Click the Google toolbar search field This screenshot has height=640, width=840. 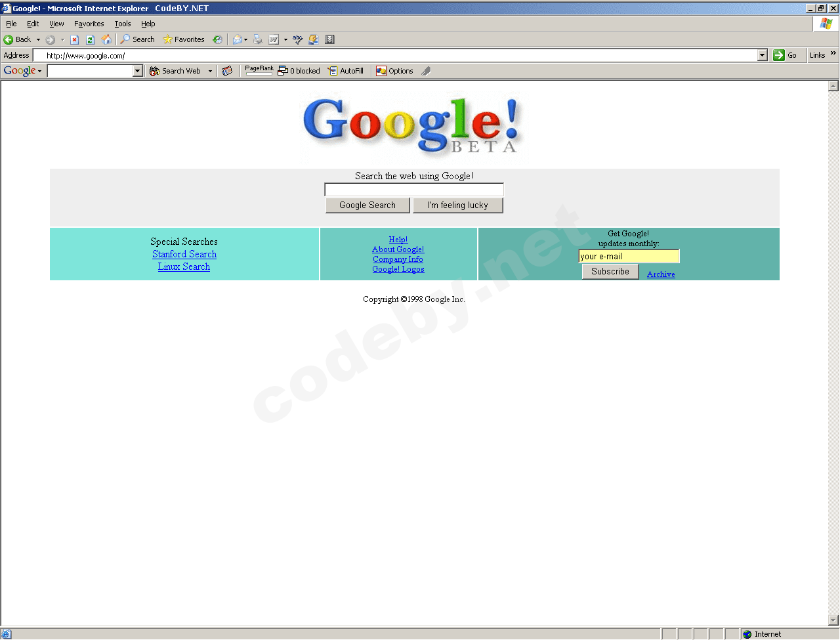[91, 71]
